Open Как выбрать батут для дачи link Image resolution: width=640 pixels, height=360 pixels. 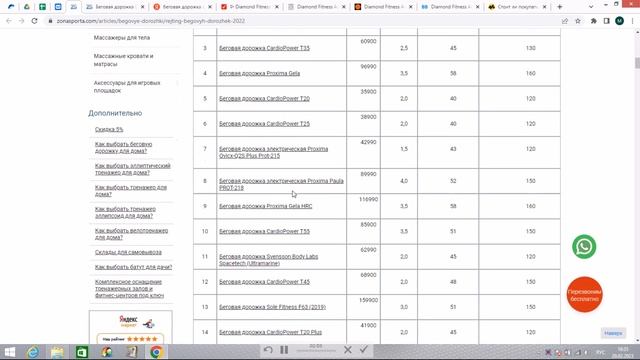click(x=133, y=267)
